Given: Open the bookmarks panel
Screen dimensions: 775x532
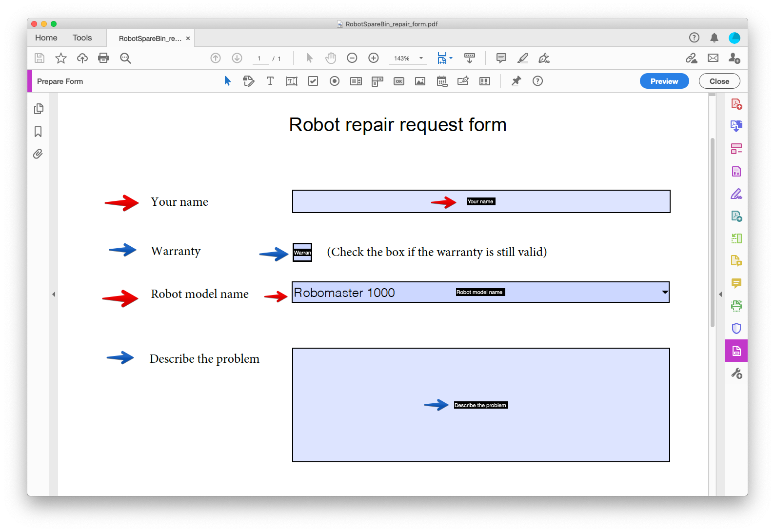Looking at the screenshot, I should (x=38, y=132).
